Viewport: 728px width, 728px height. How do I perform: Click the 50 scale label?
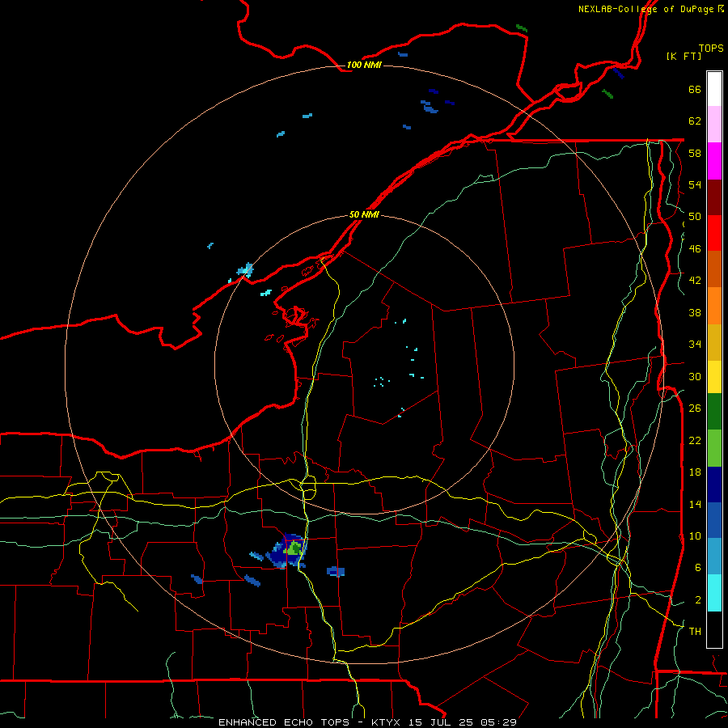click(695, 217)
